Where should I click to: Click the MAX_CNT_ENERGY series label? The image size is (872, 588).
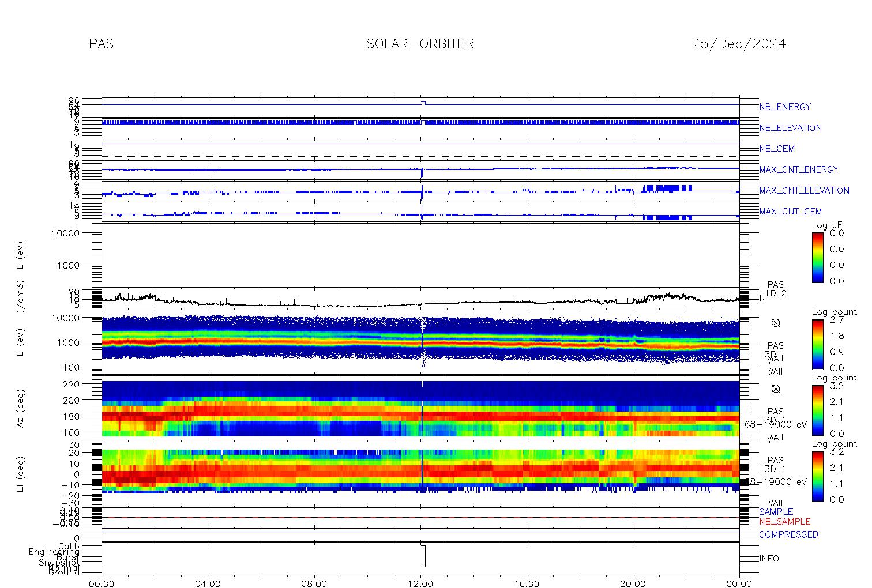tap(799, 169)
